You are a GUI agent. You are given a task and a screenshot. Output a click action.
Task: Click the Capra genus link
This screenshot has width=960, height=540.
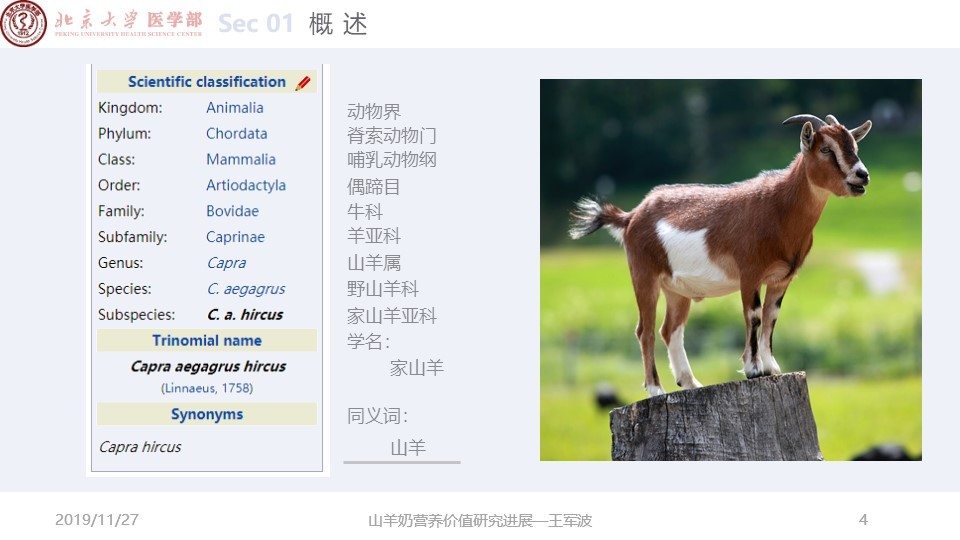tap(227, 263)
